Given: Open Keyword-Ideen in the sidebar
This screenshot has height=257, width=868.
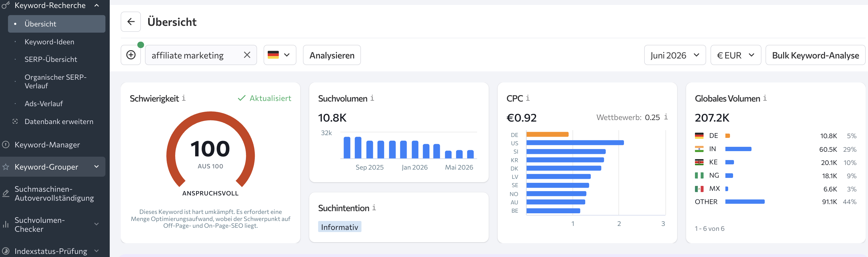Looking at the screenshot, I should (49, 42).
